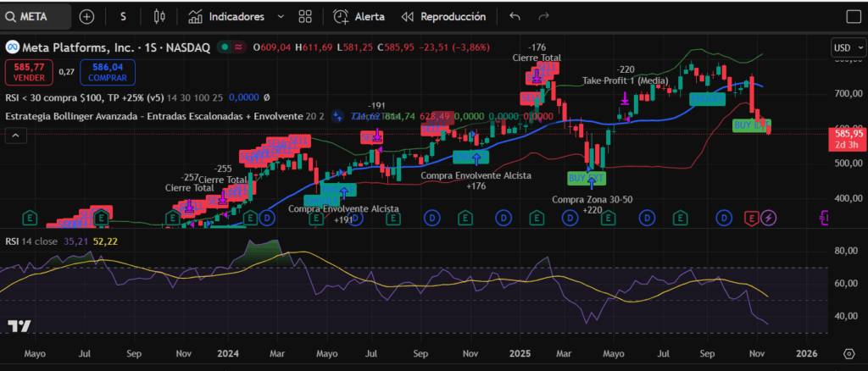Click the red VENDER 585,77 button
This screenshot has width=868, height=371.
click(27, 72)
